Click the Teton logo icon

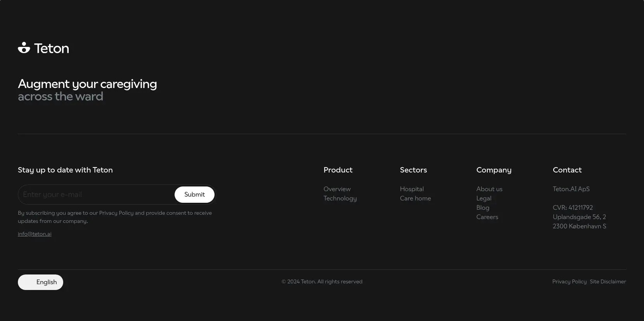click(24, 48)
